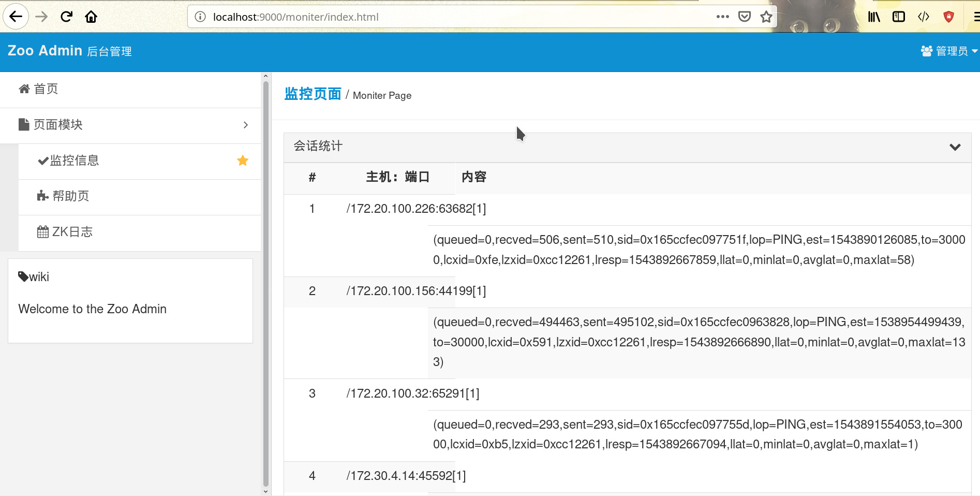The height and width of the screenshot is (496, 980).
Task: Click the Moniter Page breadcrumb text
Action: [382, 95]
